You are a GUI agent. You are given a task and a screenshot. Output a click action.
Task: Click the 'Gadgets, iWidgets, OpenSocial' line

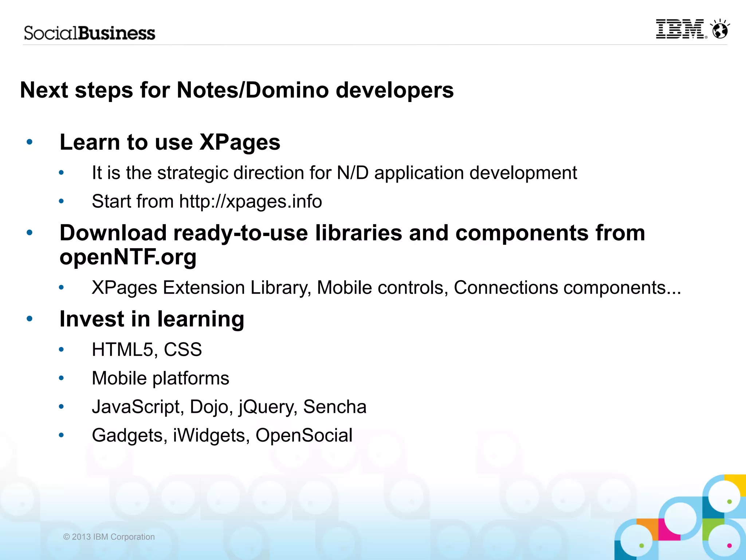[x=222, y=436]
